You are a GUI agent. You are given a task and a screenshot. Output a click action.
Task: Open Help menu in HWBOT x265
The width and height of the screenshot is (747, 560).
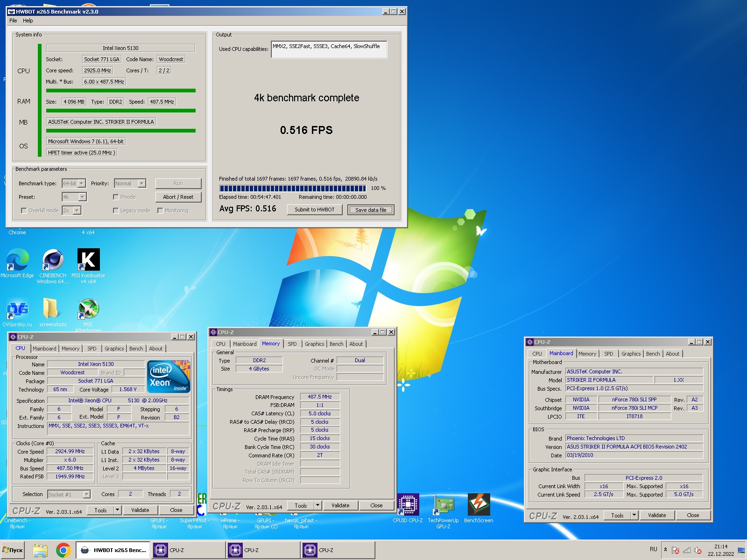tap(28, 21)
